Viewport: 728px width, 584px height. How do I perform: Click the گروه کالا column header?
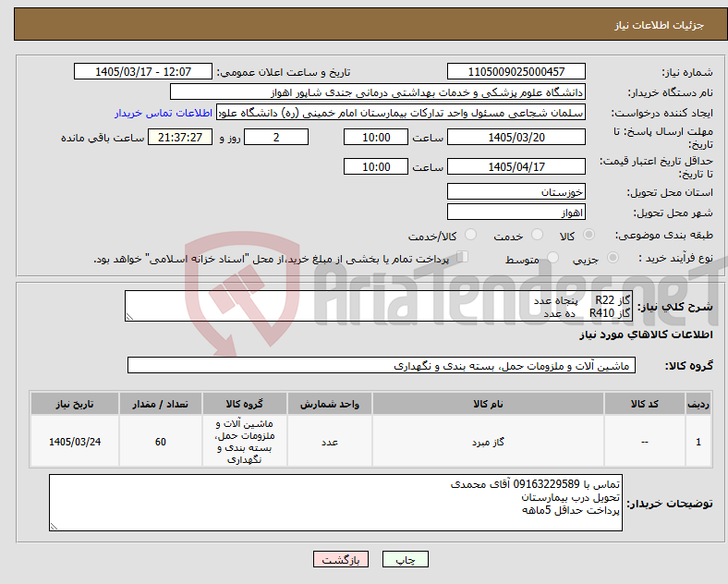[x=245, y=404]
